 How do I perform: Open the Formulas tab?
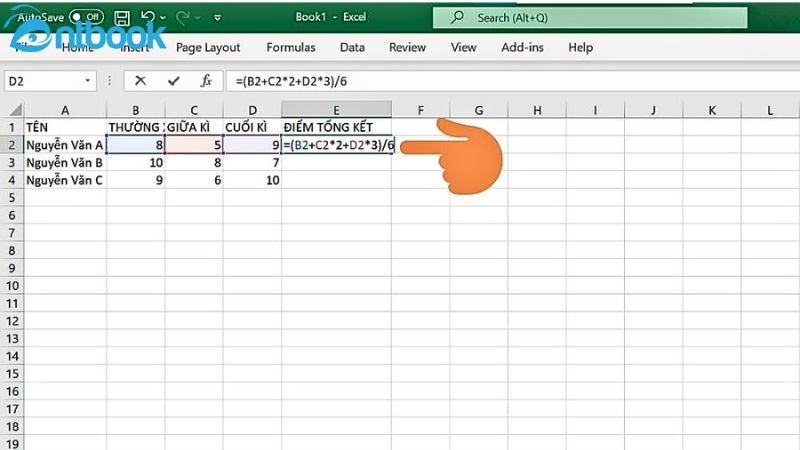pos(291,47)
